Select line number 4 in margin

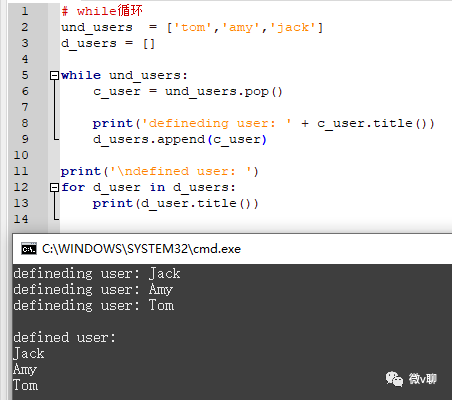coord(25,59)
